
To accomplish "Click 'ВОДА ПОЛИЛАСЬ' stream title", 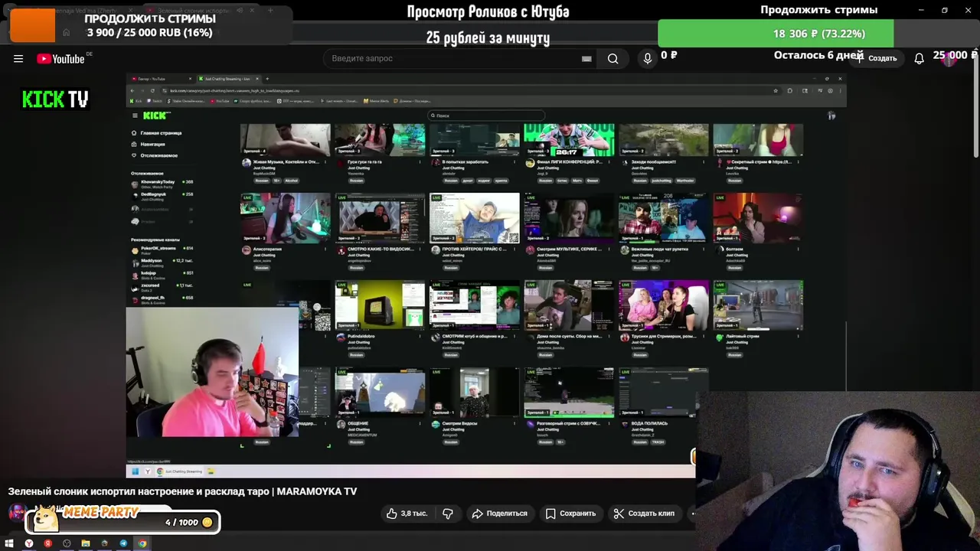I will (x=649, y=423).
